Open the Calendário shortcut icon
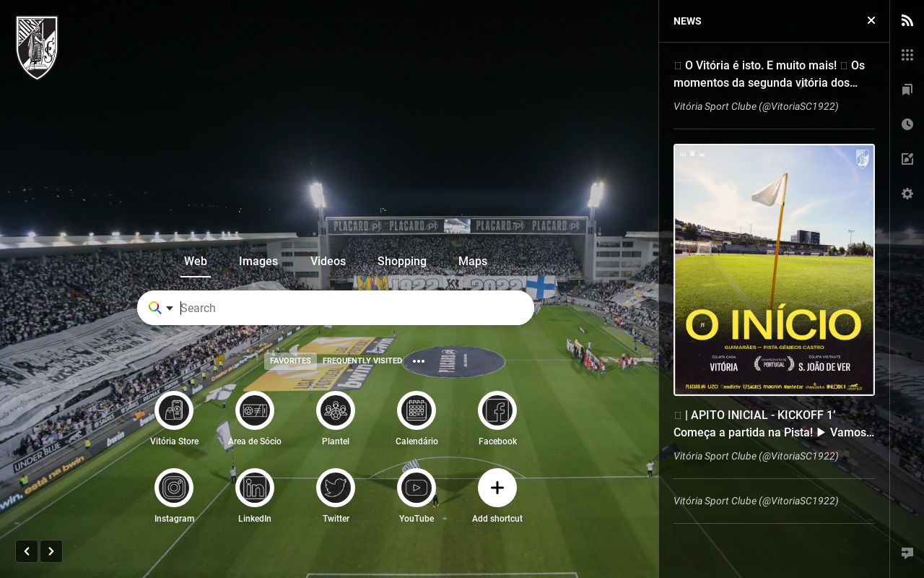This screenshot has width=924, height=578. (x=417, y=410)
